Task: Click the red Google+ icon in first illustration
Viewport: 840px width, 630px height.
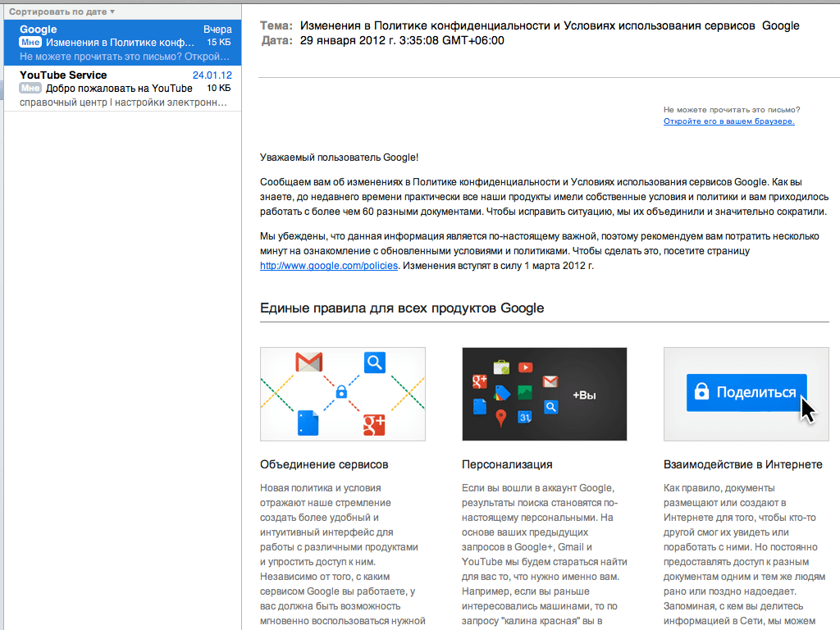Action: pyautogui.click(x=374, y=425)
